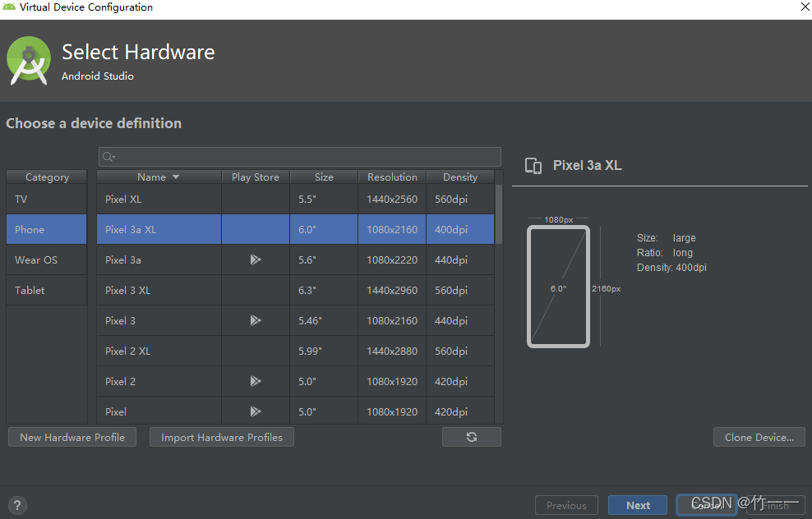Click the Android Studio logo in header
812x519 pixels.
coord(29,61)
